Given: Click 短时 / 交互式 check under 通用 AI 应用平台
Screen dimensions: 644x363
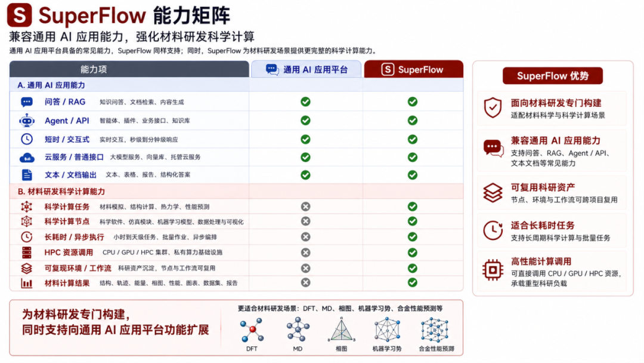Looking at the screenshot, I should (x=305, y=139).
